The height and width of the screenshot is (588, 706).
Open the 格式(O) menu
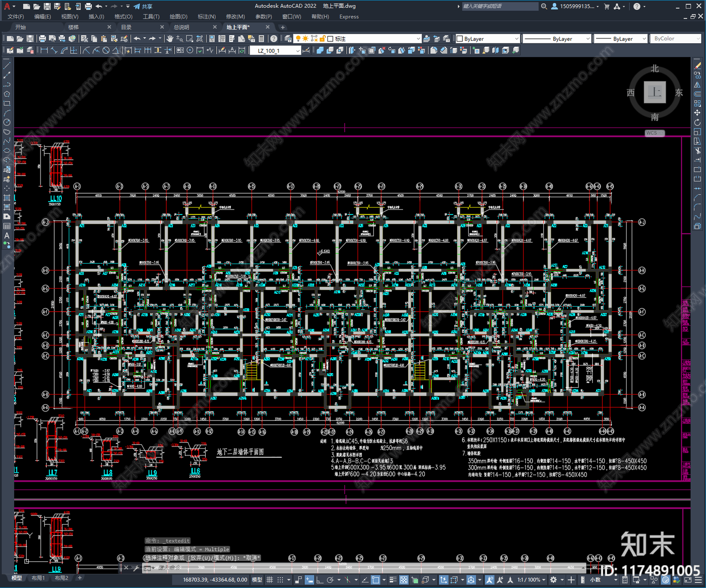[123, 17]
